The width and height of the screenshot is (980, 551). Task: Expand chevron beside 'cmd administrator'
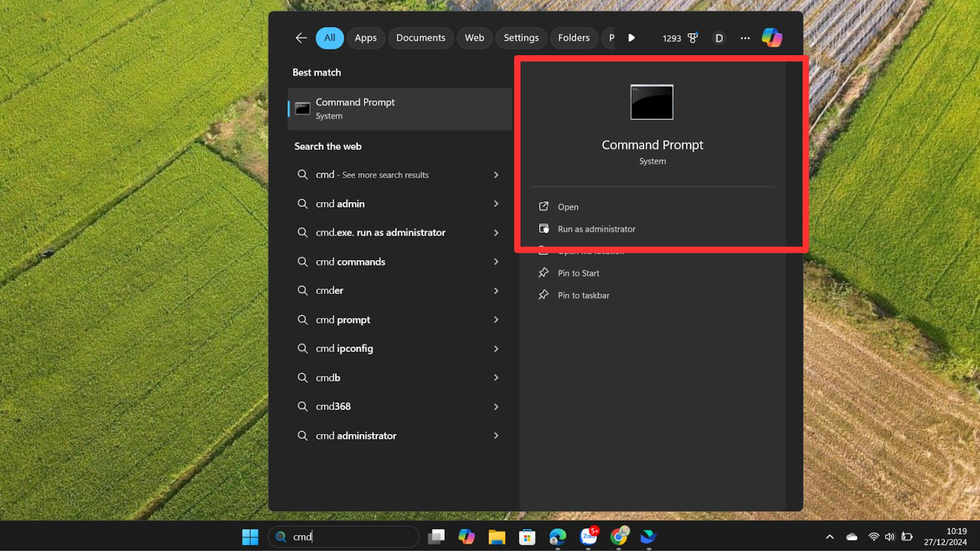tap(496, 436)
